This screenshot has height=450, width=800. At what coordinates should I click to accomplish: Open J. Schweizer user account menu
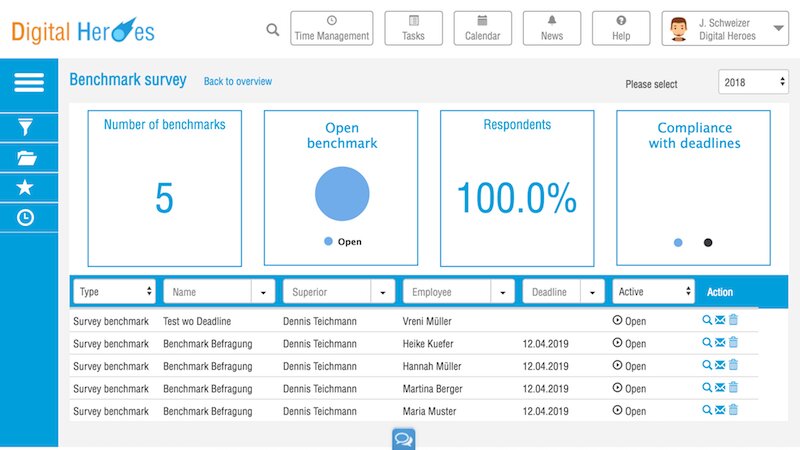(x=726, y=29)
